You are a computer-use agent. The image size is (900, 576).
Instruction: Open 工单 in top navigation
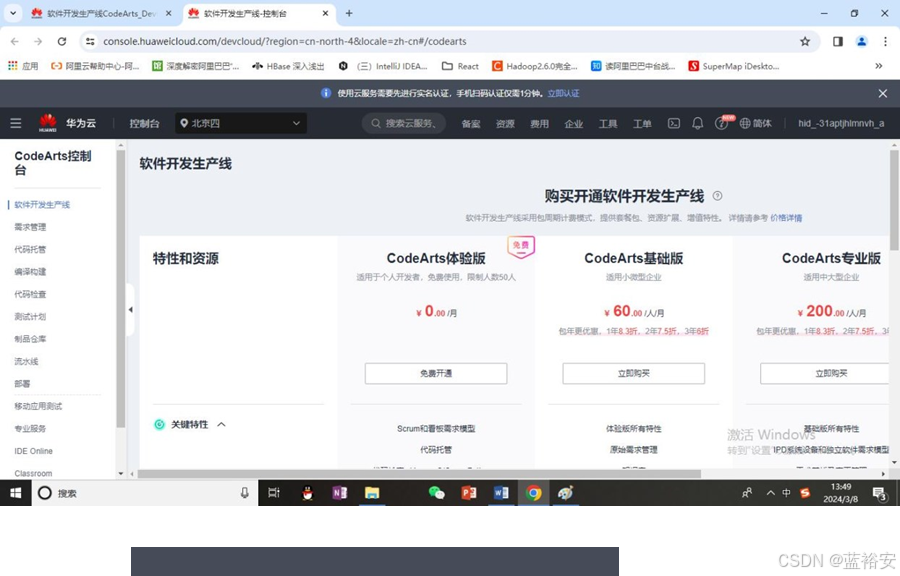(642, 123)
